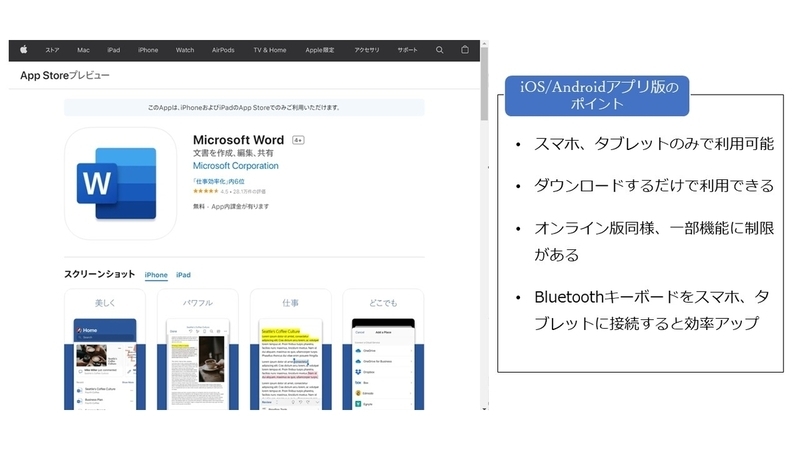Select the iPhone screenshots tab
This screenshot has width=800, height=450.
coord(156,274)
